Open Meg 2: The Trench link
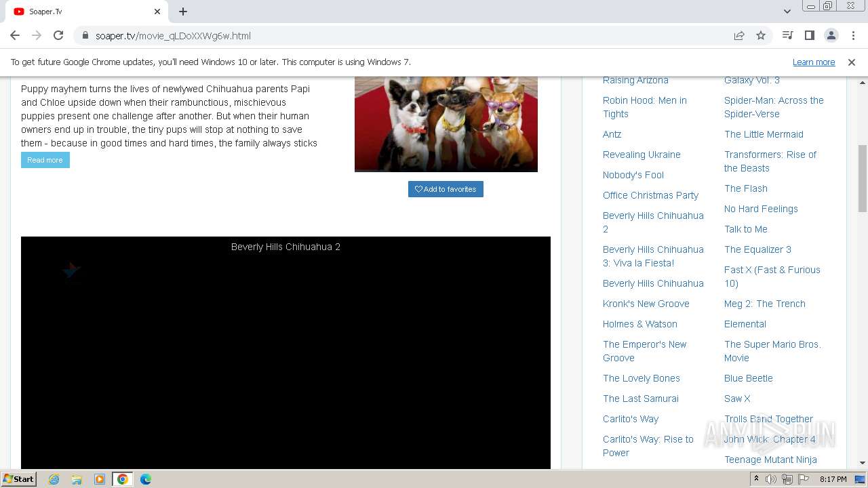Image resolution: width=868 pixels, height=488 pixels. click(764, 304)
